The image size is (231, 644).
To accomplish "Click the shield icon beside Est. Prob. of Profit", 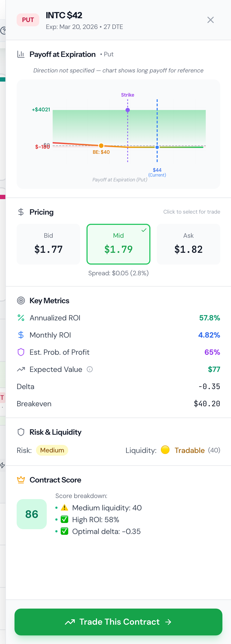I will click(x=21, y=352).
